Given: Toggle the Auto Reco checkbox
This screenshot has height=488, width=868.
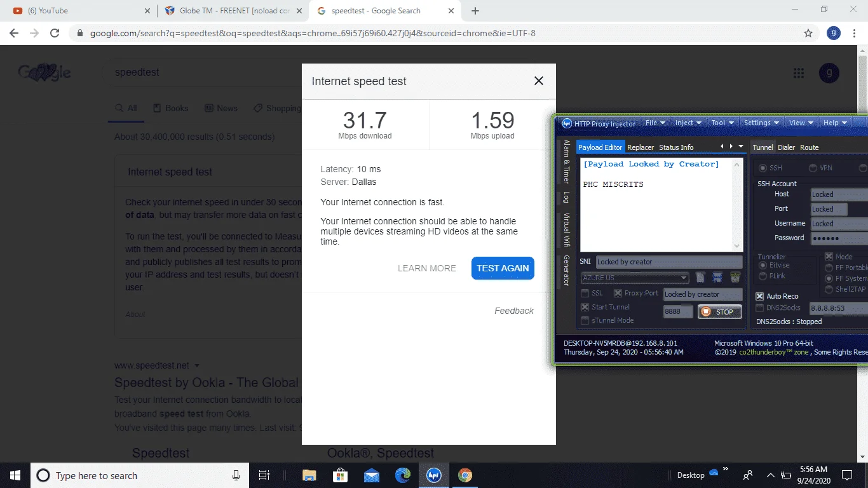Looking at the screenshot, I should click(759, 296).
